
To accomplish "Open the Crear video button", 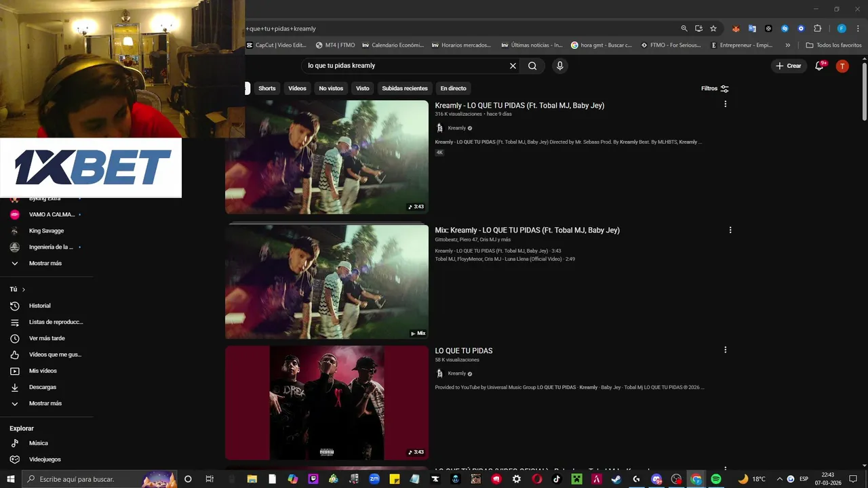I will point(789,66).
